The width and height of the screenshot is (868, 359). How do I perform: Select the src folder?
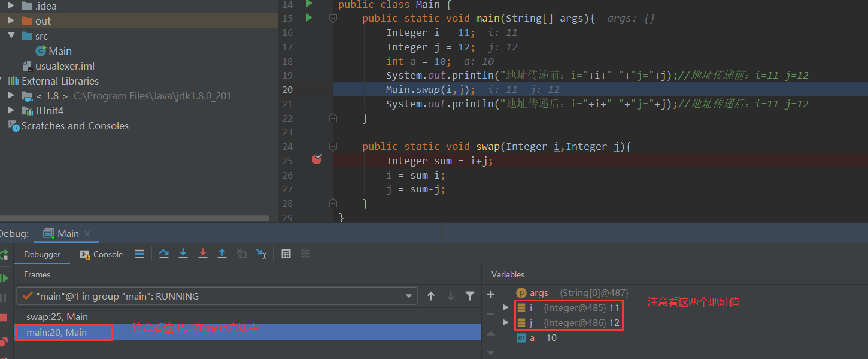[35, 36]
